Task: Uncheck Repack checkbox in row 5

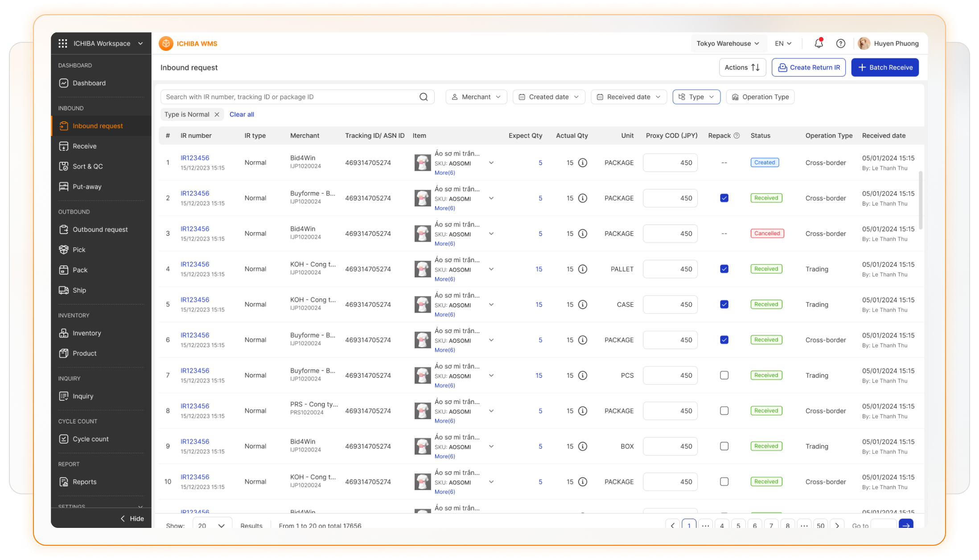Action: click(x=724, y=305)
